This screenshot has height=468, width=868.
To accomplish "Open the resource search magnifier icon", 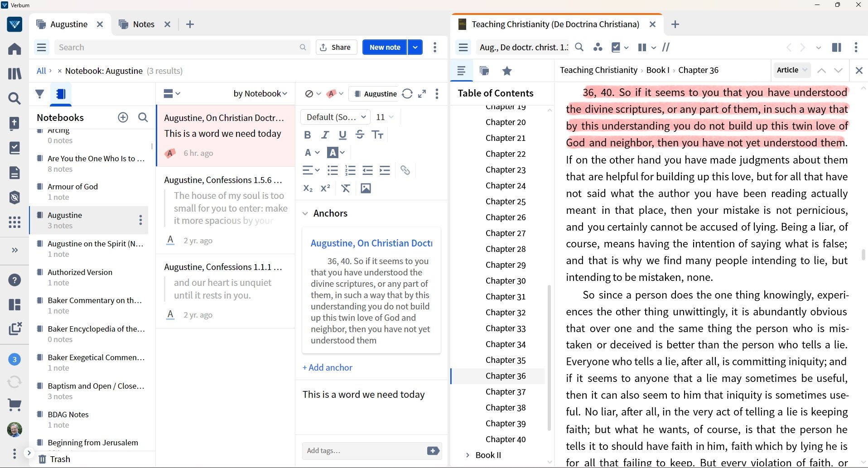I will (579, 47).
